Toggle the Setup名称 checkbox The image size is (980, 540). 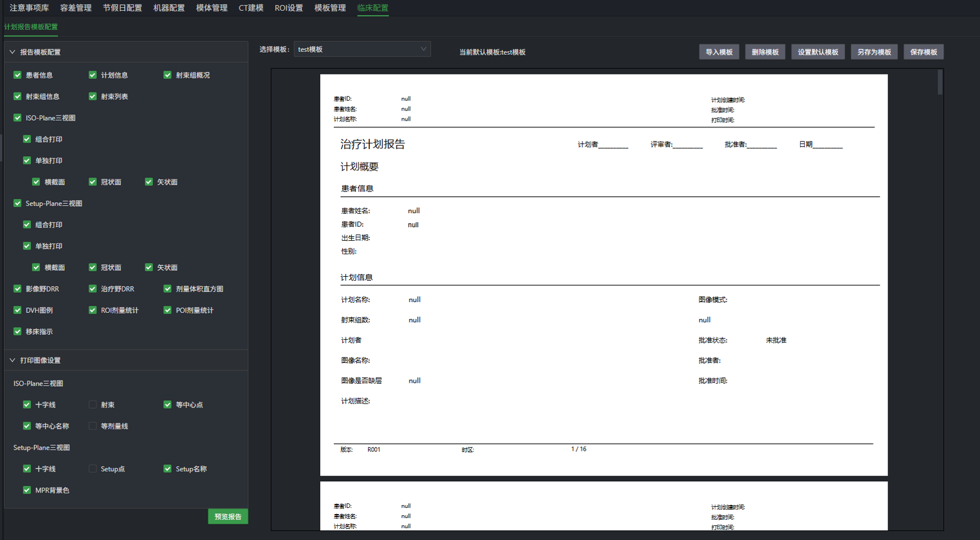[167, 469]
